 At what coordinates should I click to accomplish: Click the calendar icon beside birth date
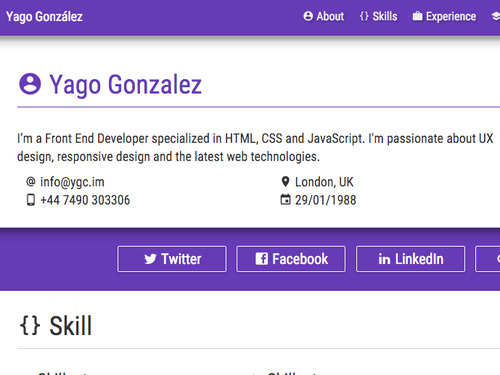[285, 199]
